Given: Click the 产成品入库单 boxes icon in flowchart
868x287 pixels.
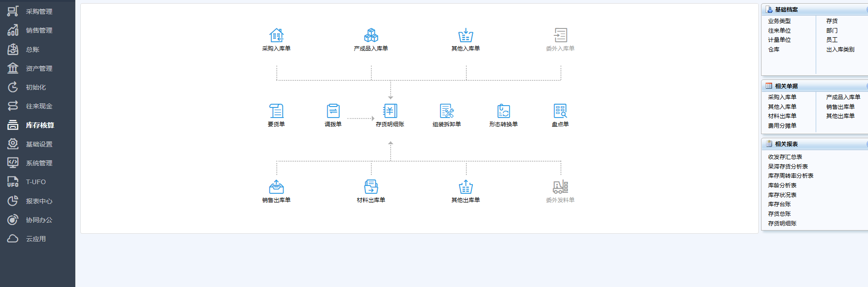Looking at the screenshot, I should (371, 35).
